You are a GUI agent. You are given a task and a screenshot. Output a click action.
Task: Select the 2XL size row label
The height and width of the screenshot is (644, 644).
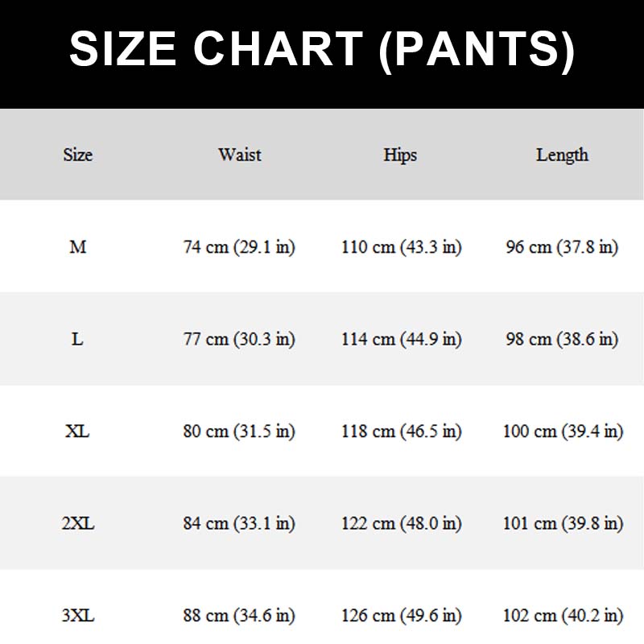78,524
